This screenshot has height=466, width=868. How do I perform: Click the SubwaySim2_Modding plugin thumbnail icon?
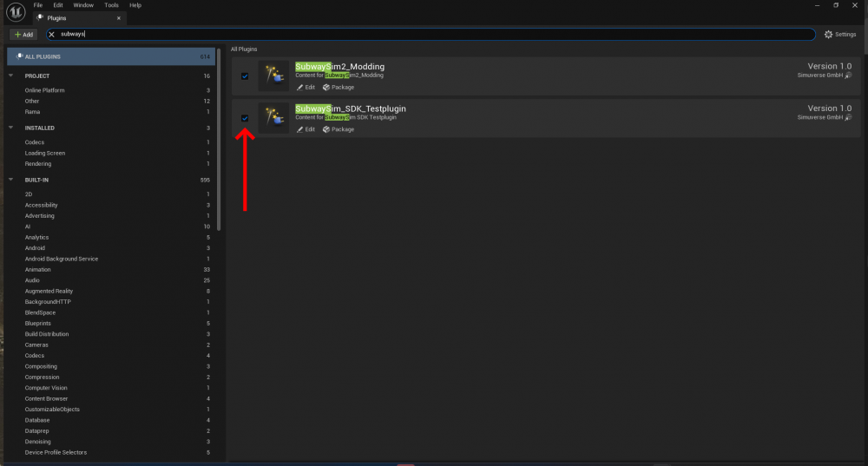point(273,76)
